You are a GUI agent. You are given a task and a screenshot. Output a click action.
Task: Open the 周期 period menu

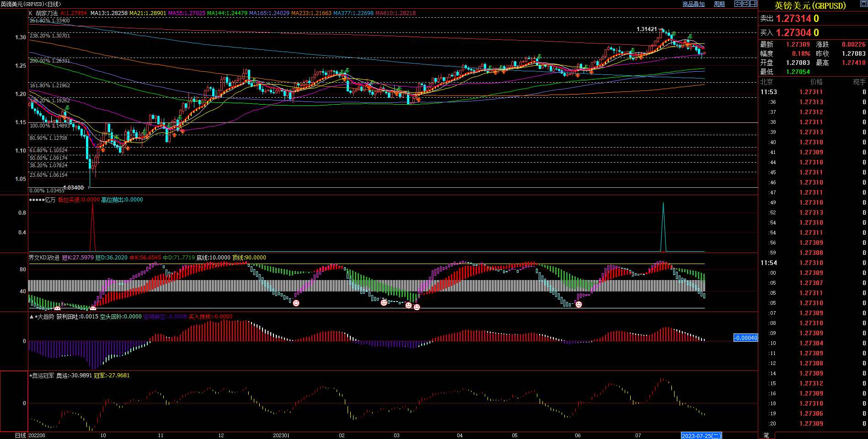(719, 4)
